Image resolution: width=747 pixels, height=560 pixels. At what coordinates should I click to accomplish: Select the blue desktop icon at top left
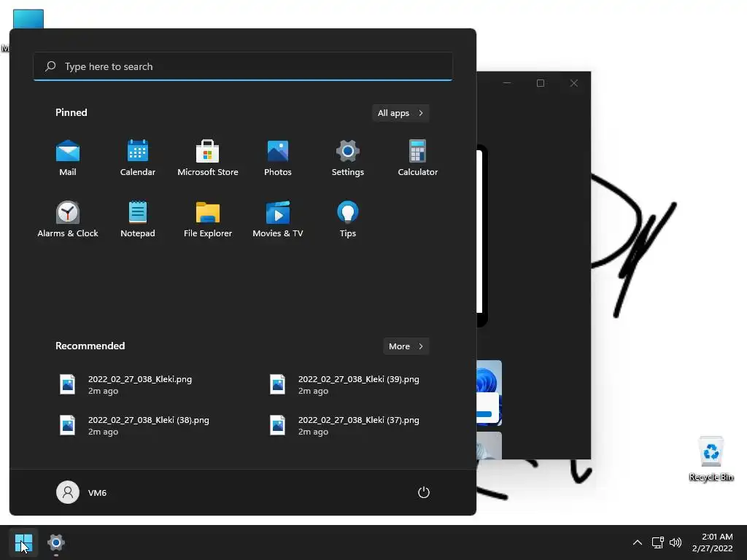coord(28,19)
